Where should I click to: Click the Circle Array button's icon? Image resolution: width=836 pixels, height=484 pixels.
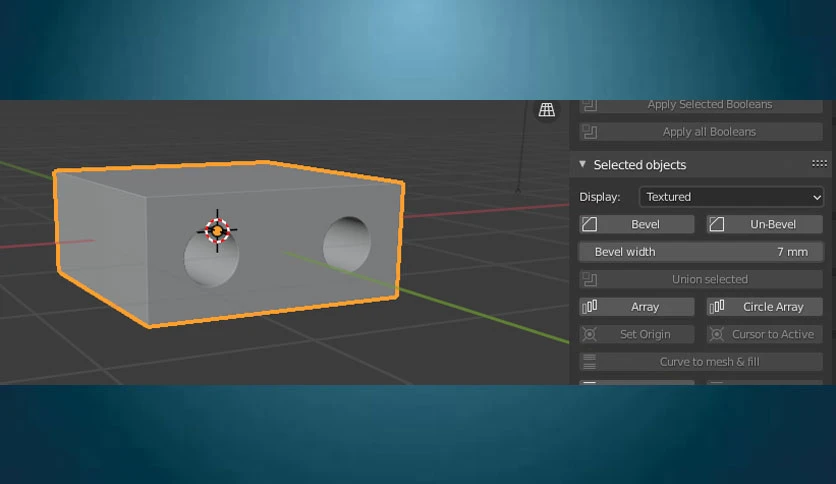[717, 307]
